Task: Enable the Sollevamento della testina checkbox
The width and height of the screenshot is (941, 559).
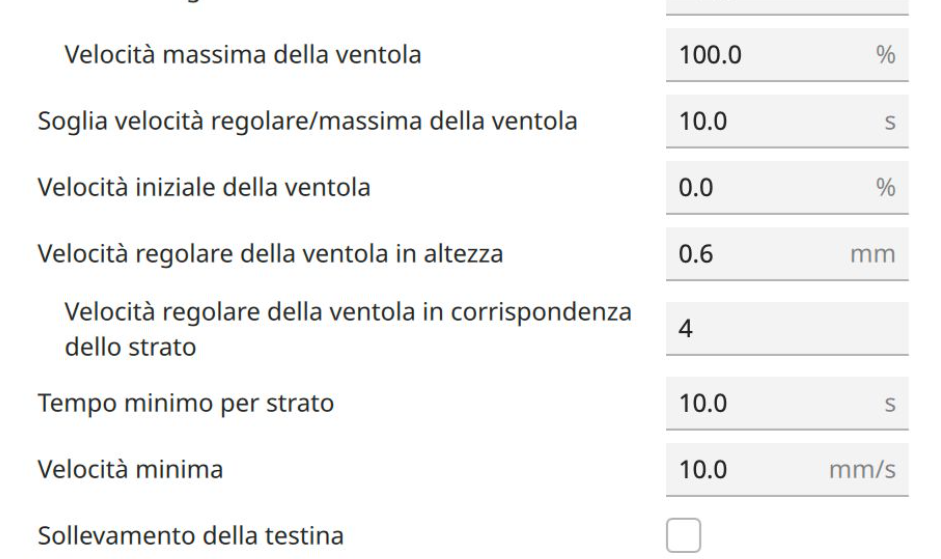Action: [683, 535]
